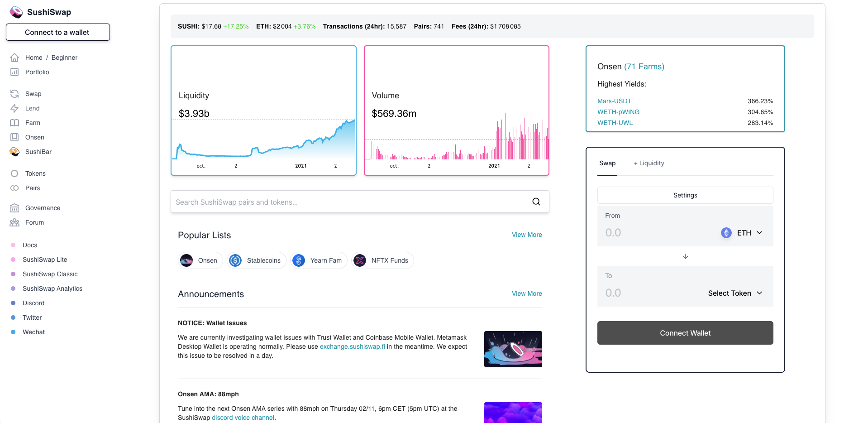Click the ETH token logo
This screenshot has width=868, height=423.
click(x=726, y=233)
